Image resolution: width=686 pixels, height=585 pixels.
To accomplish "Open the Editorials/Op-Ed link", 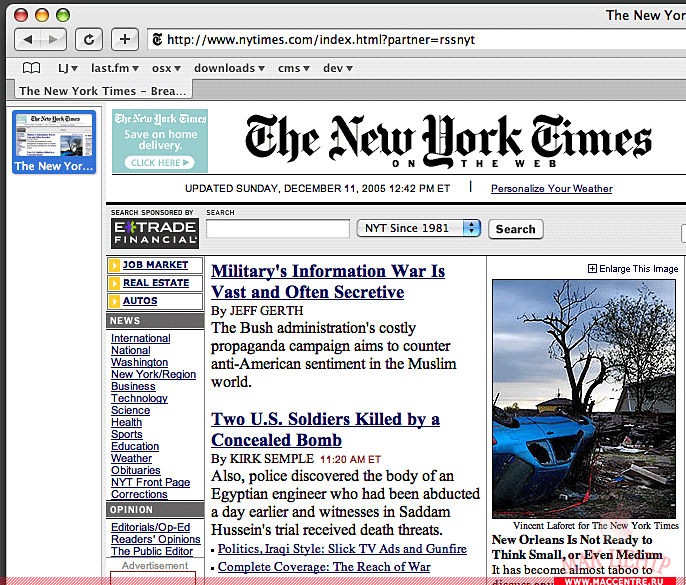I will click(150, 527).
